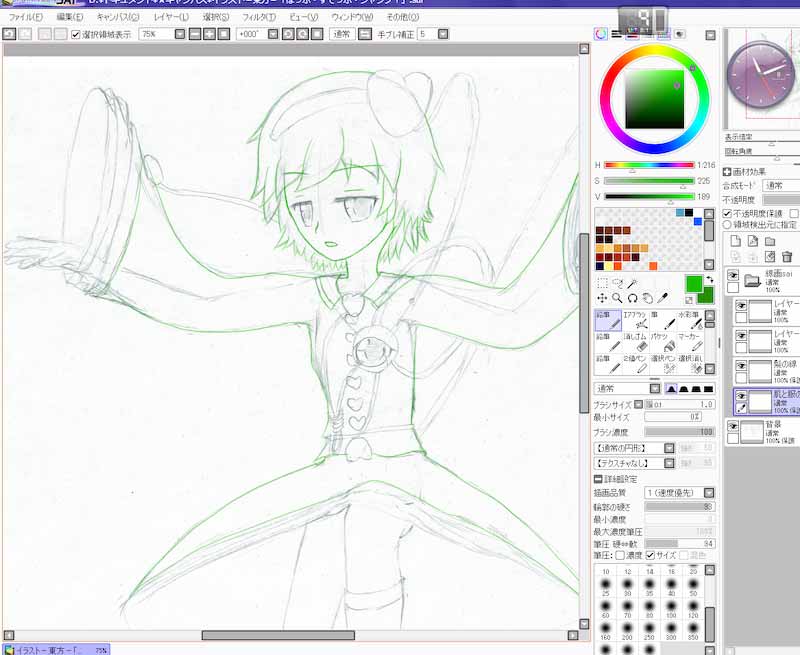The width and height of the screenshot is (800, 655).
Task: Create a new layer folder
Action: point(770,241)
